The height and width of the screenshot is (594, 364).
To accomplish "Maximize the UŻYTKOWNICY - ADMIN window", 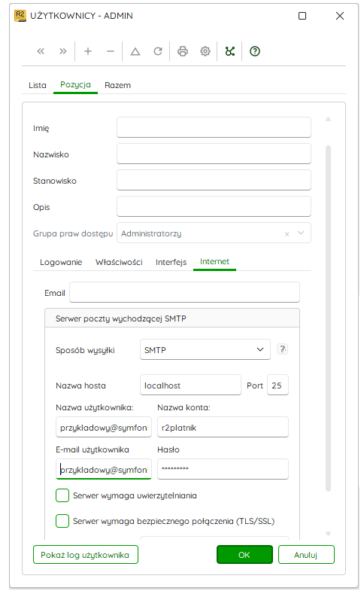I will (x=302, y=16).
